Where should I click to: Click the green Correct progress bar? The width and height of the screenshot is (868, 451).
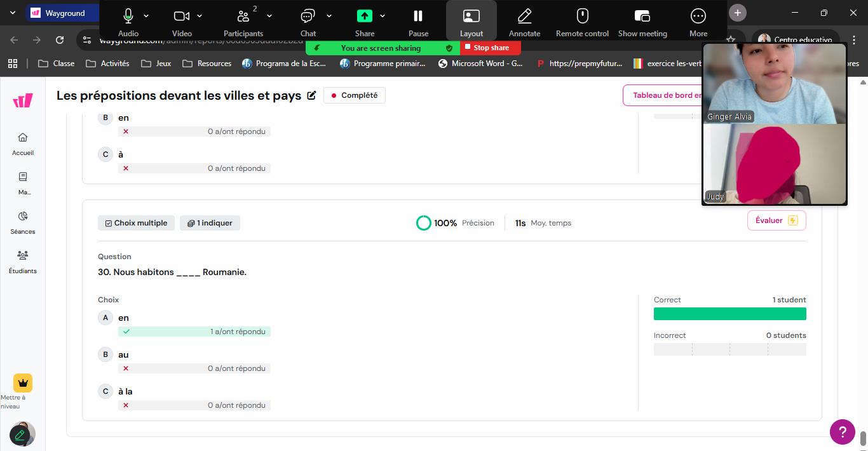(x=729, y=314)
